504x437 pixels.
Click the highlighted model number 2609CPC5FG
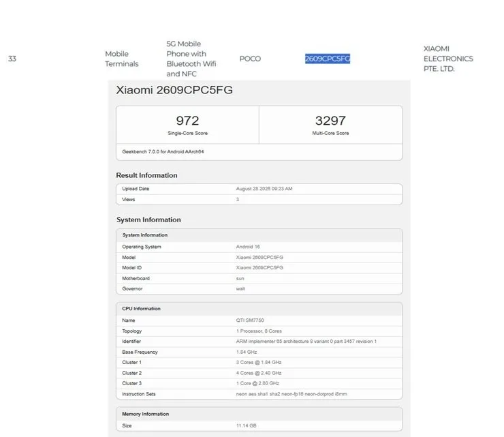click(328, 59)
